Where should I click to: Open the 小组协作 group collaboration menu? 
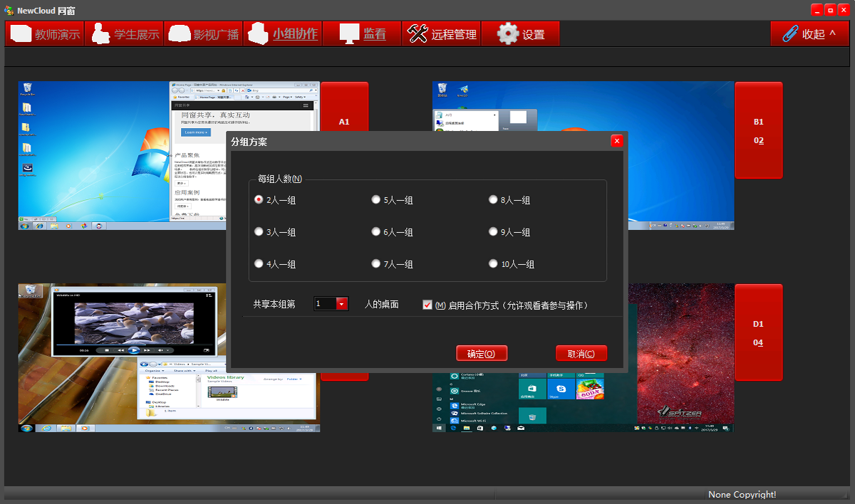pyautogui.click(x=283, y=33)
